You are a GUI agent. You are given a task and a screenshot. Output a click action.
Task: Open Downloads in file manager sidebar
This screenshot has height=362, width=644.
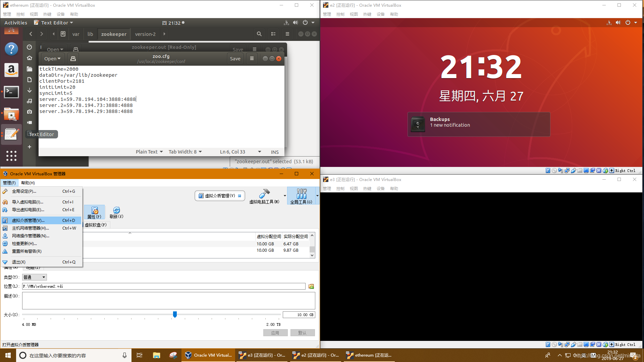(30, 90)
